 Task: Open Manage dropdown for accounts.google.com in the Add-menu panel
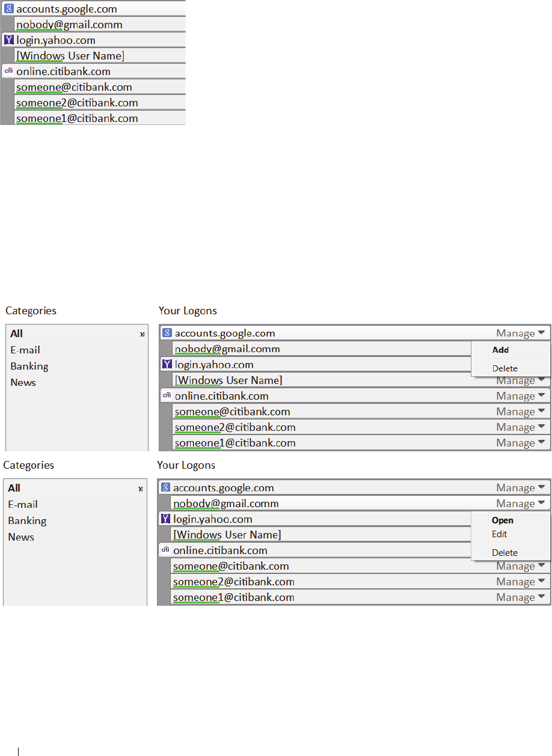tap(521, 333)
